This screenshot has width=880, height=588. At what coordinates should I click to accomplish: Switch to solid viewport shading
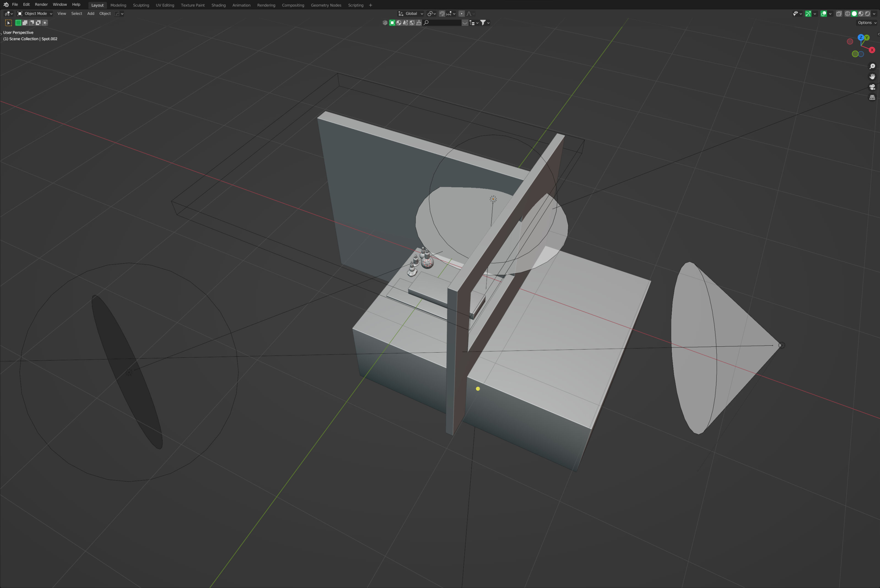[854, 13]
